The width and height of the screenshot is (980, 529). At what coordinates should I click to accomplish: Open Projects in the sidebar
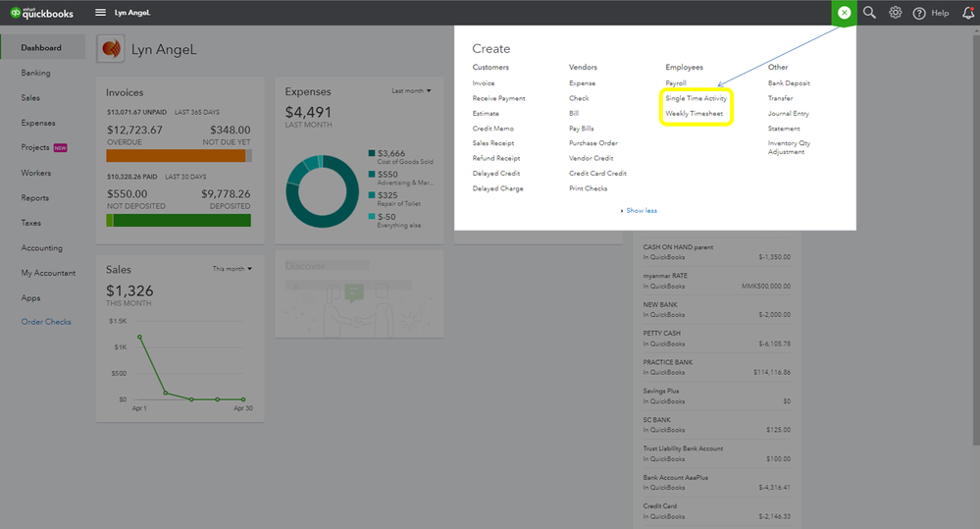click(x=35, y=147)
